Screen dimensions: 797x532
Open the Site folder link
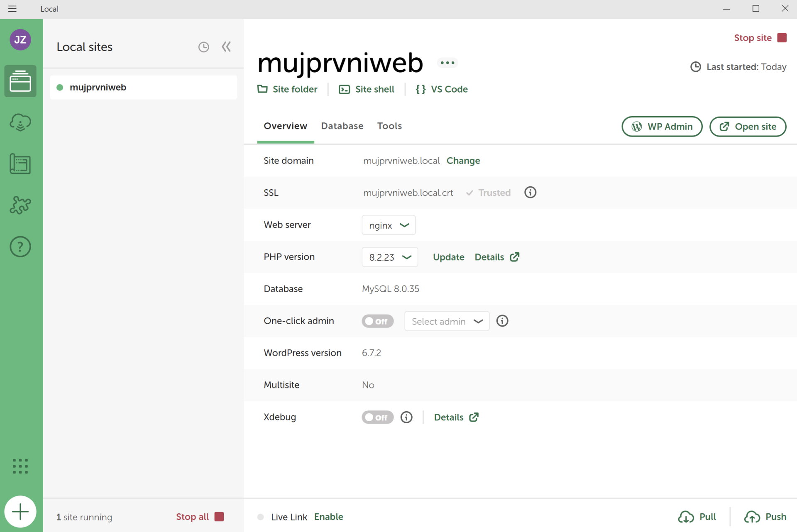click(x=287, y=89)
